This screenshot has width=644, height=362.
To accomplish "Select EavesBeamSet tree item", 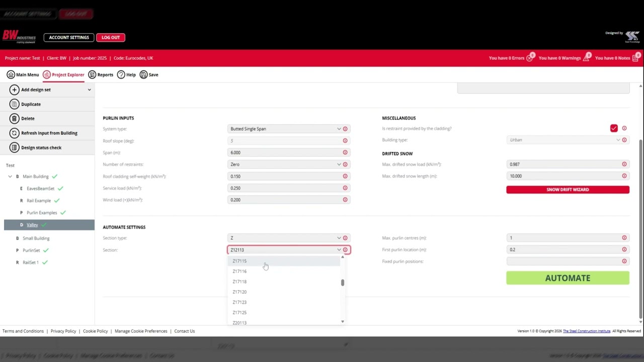I will coord(40,189).
